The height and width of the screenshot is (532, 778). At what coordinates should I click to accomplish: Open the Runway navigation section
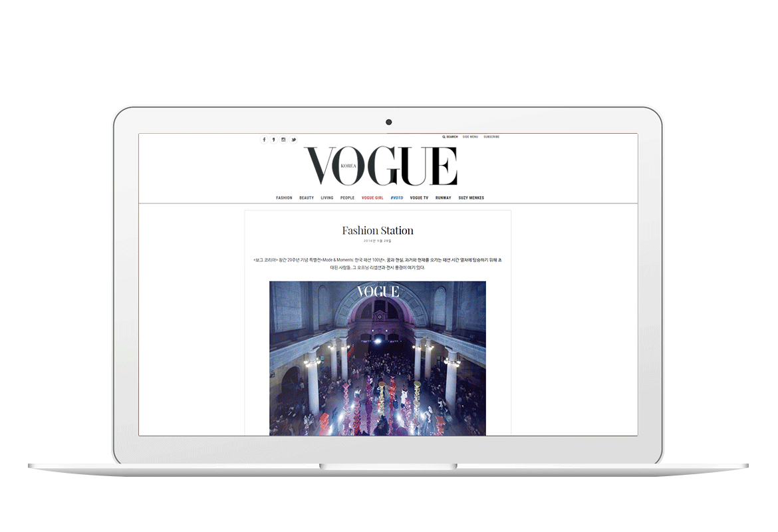click(x=444, y=198)
